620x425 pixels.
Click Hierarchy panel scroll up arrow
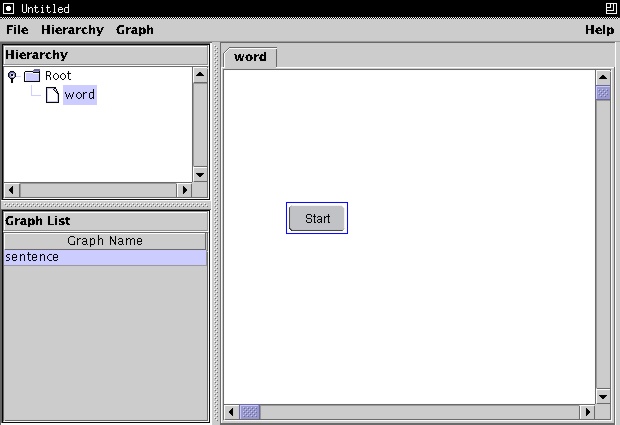200,75
